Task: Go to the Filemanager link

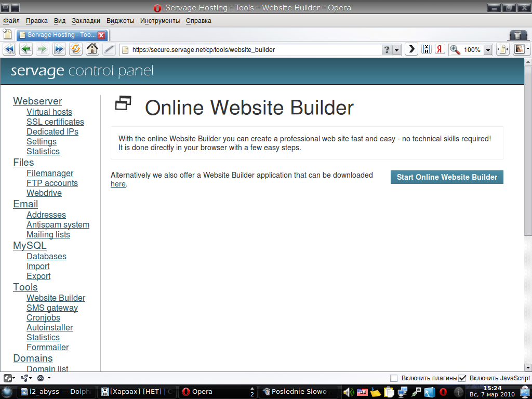Action: point(50,174)
